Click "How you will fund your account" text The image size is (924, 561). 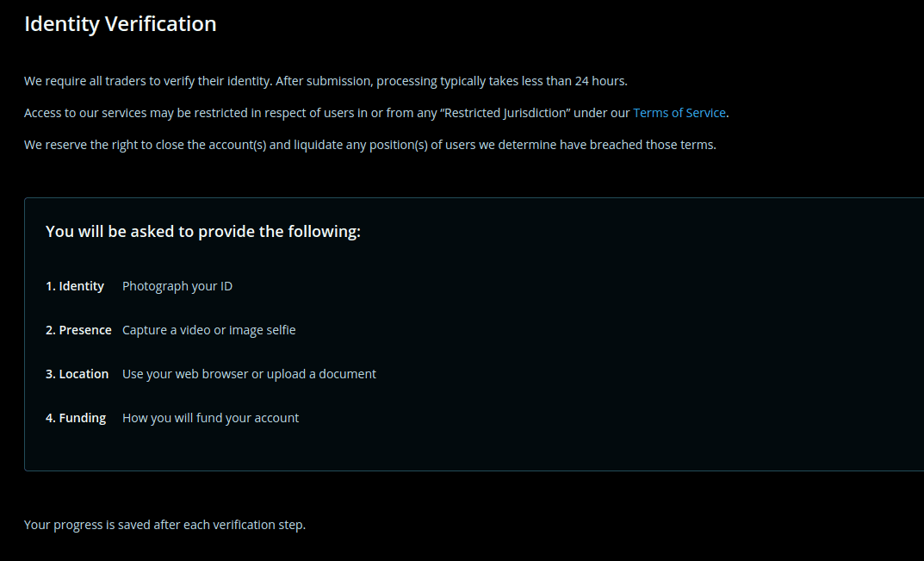[x=210, y=418]
